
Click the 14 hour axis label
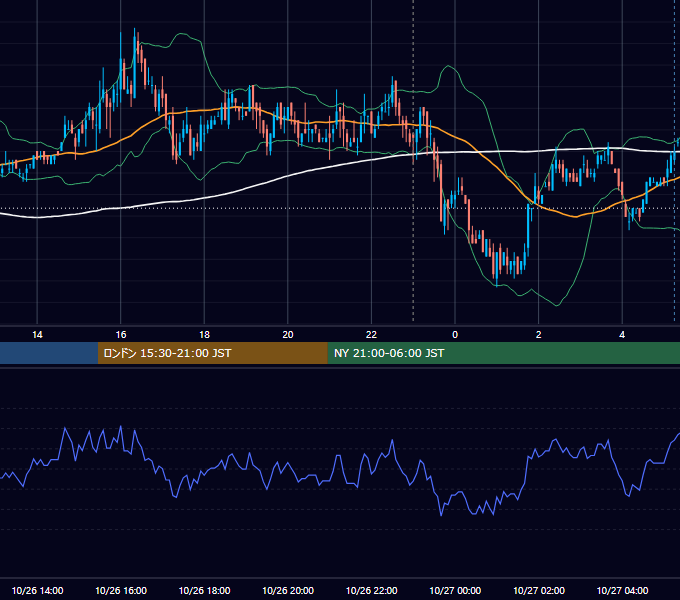[x=37, y=335]
